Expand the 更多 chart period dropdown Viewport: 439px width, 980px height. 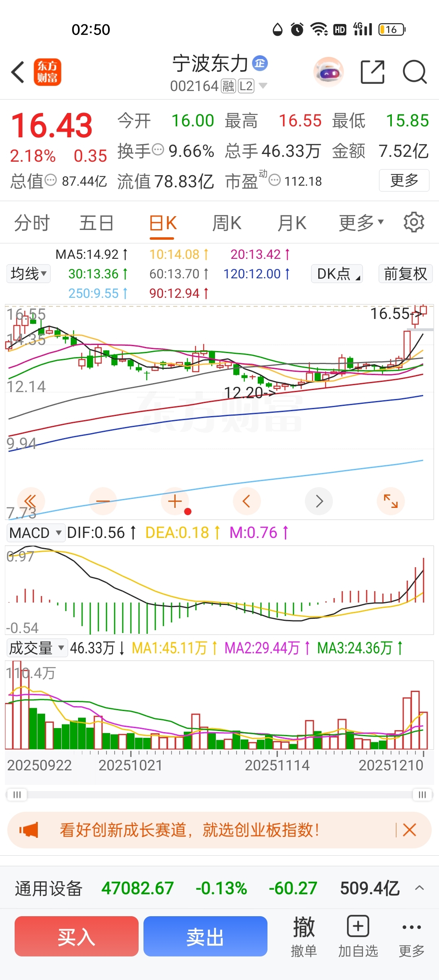[x=361, y=223]
